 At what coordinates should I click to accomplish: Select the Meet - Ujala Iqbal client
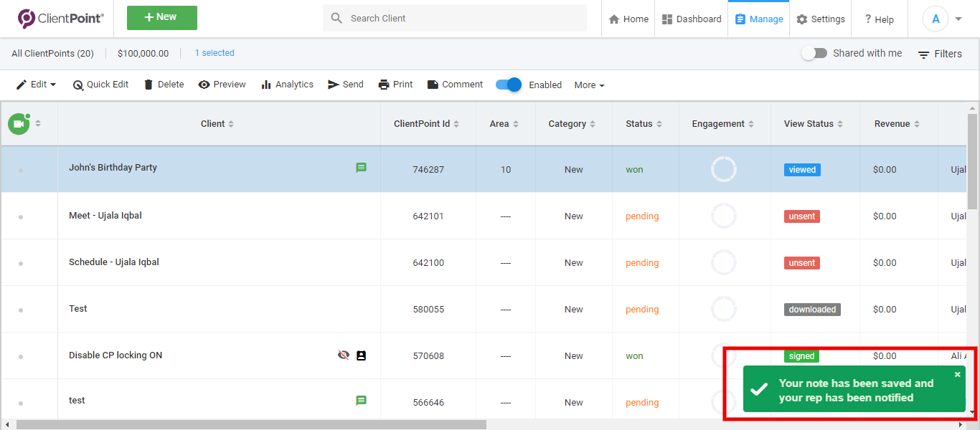(x=105, y=216)
